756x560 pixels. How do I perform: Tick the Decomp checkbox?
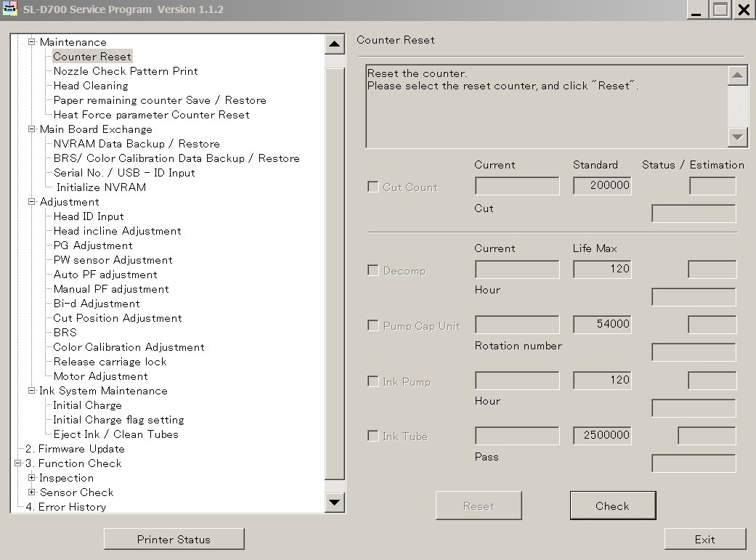373,270
